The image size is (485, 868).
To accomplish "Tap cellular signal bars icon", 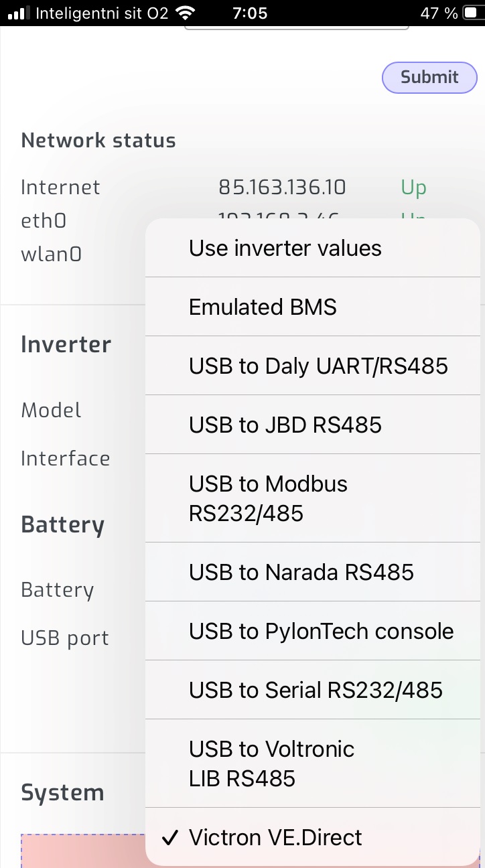I will tap(18, 13).
